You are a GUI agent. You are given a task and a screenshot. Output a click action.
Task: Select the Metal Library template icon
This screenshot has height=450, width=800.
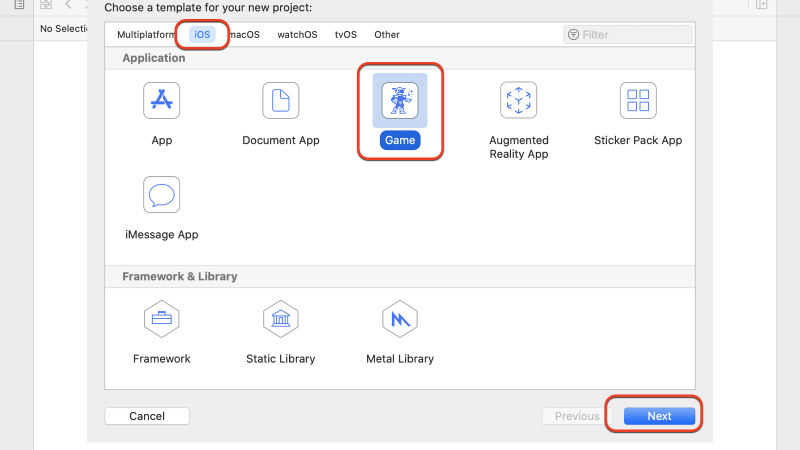click(x=400, y=319)
